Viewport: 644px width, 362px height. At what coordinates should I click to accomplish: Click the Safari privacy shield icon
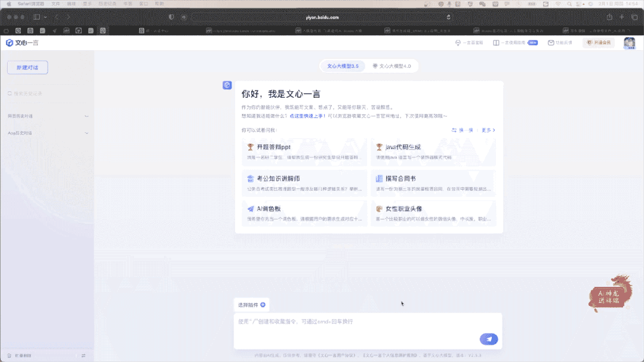(171, 17)
